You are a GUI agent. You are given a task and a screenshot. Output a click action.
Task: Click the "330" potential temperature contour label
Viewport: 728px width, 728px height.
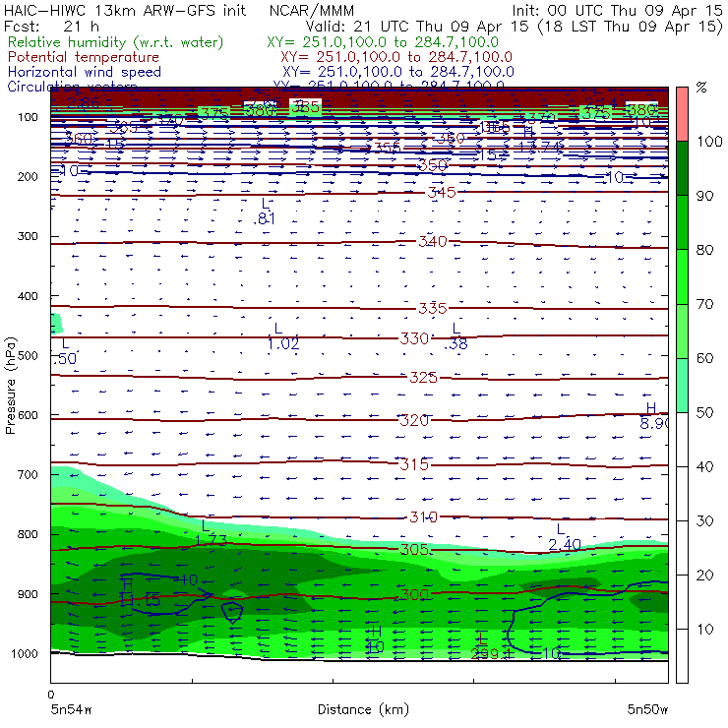point(414,338)
